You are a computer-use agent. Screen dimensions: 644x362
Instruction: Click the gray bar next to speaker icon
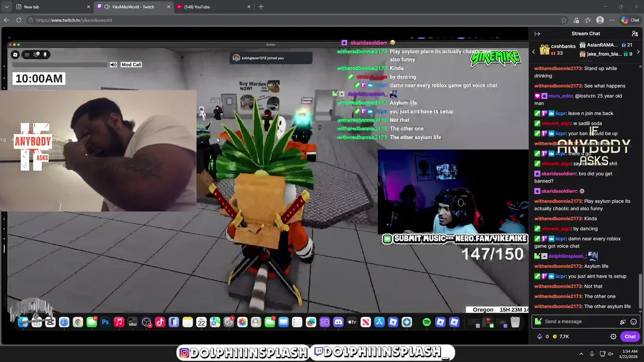tap(60, 65)
